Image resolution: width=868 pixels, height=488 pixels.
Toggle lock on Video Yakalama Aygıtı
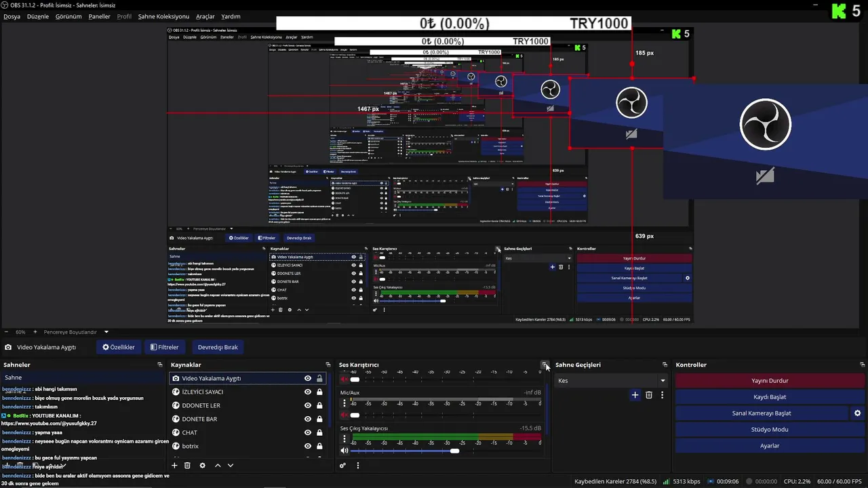pyautogui.click(x=319, y=378)
